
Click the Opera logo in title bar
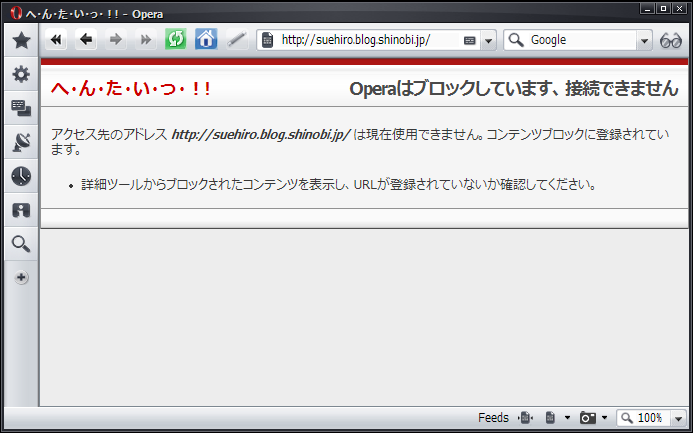(x=16, y=13)
